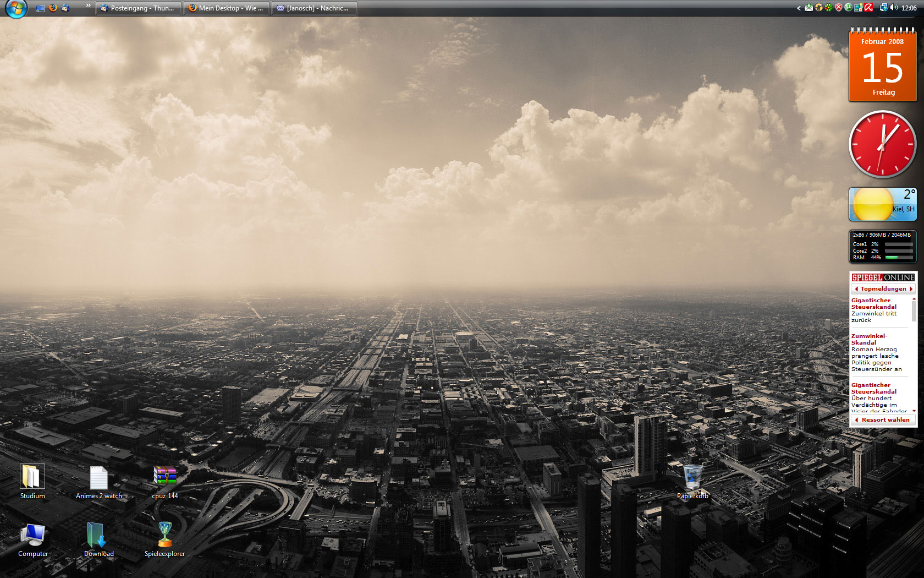Open the cpuz_144 archive icon

tap(164, 477)
